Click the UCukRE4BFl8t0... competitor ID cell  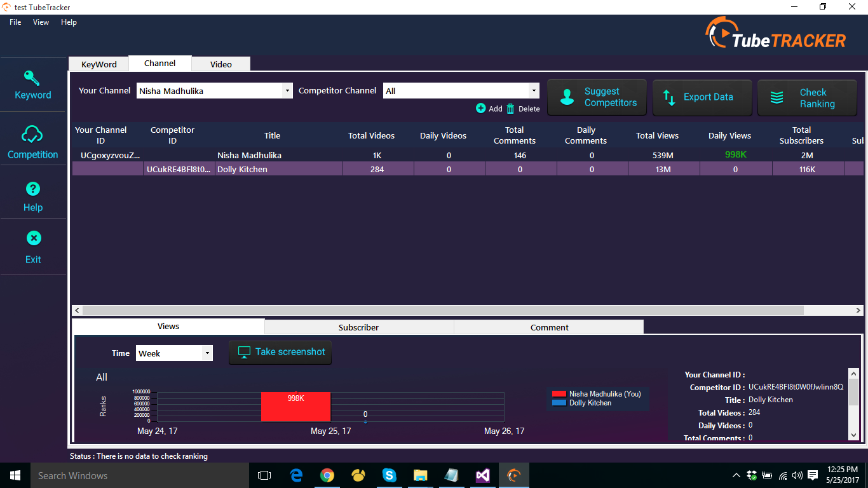(x=179, y=169)
